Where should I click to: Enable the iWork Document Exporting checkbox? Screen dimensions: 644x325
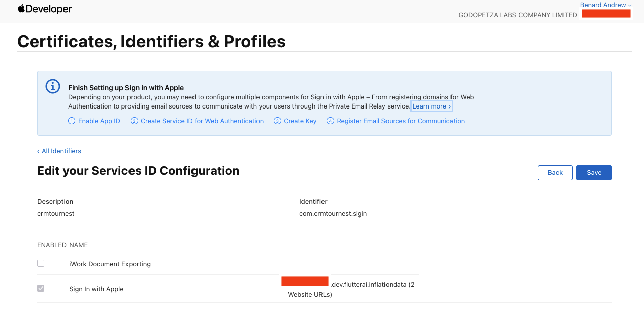click(41, 263)
